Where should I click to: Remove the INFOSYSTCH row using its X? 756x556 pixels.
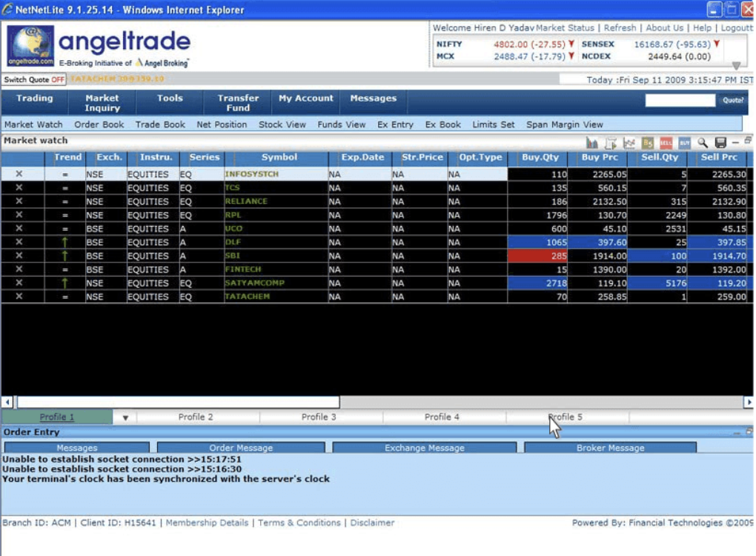19,174
